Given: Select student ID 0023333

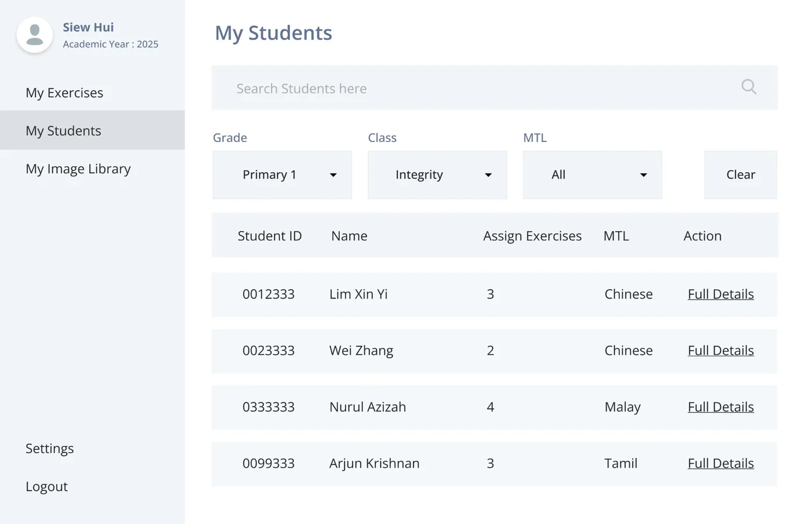Looking at the screenshot, I should 269,350.
